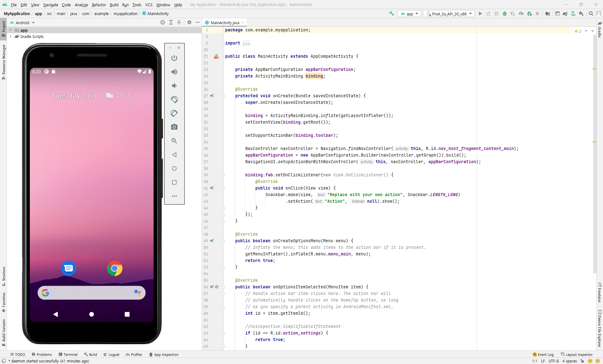
Task: Click the debug app bug icon
Action: pos(505,14)
